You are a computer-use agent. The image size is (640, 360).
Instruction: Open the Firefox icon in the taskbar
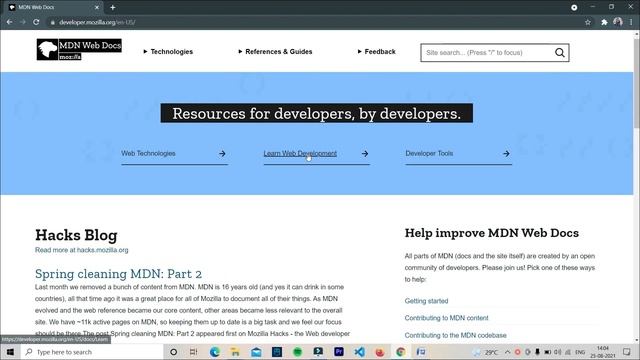380,352
